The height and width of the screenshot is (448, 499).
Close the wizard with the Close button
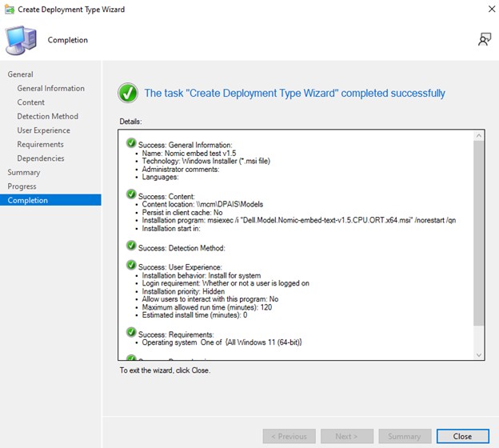[x=463, y=436]
